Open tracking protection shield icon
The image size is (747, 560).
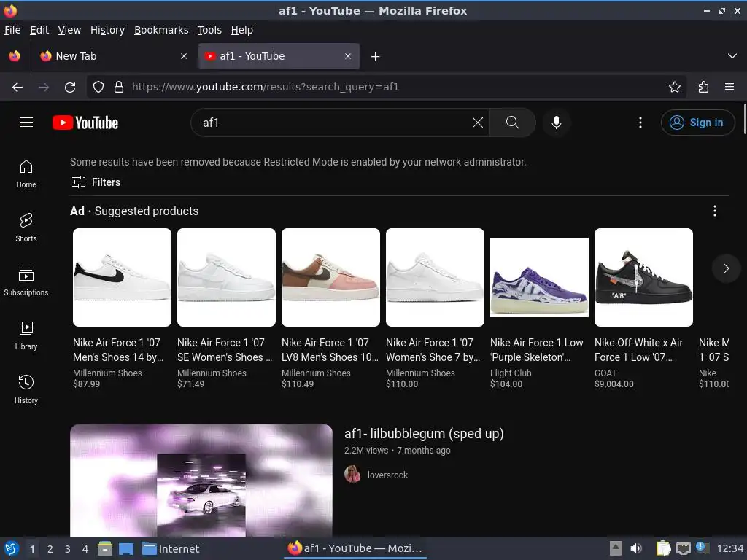pos(98,87)
